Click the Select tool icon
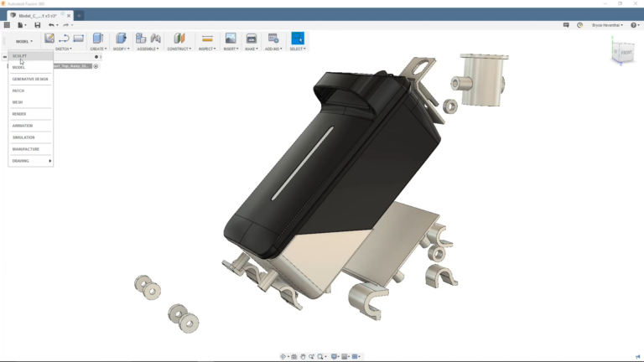The image size is (644, 362). pyautogui.click(x=298, y=39)
